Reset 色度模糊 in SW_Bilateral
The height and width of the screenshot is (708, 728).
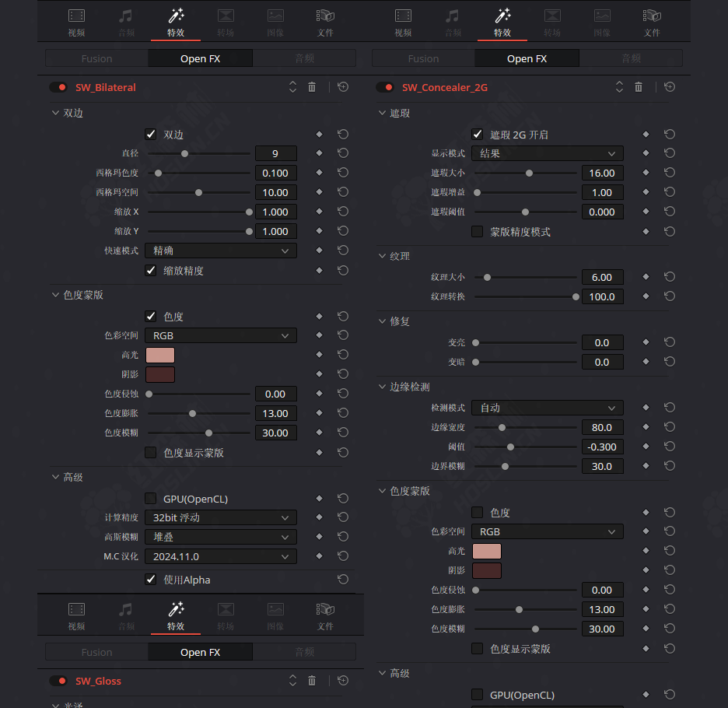343,433
